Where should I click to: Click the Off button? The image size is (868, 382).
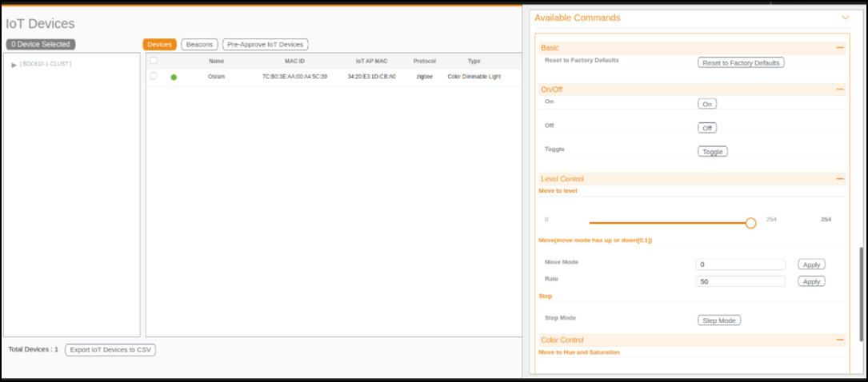[707, 128]
